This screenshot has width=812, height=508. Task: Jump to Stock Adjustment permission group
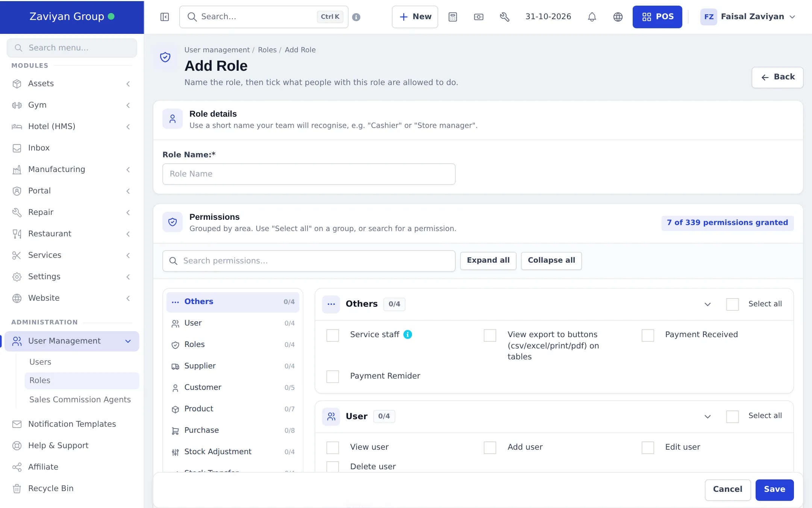pos(233,452)
